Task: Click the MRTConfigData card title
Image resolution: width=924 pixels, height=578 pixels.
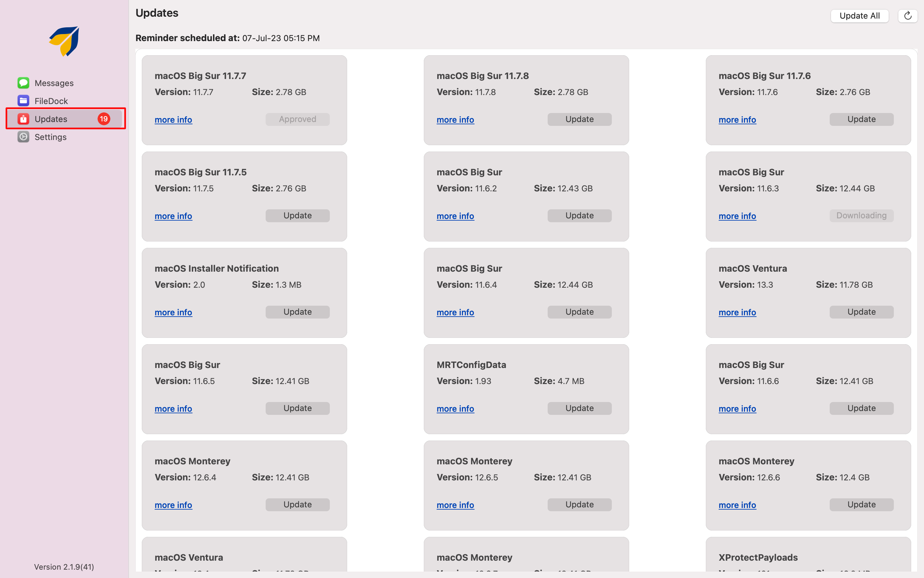Action: point(471,365)
